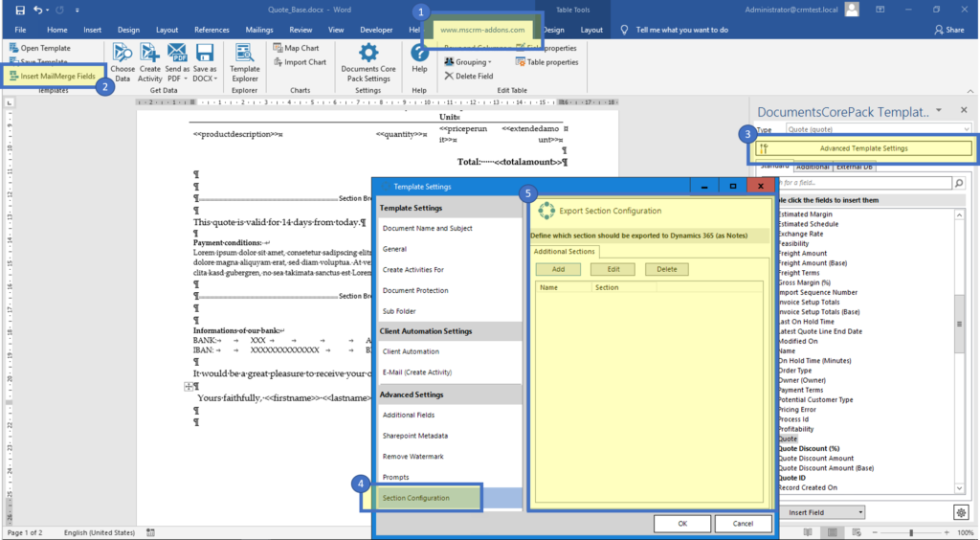
Task: Select Create Activities For setting
Action: 413,269
